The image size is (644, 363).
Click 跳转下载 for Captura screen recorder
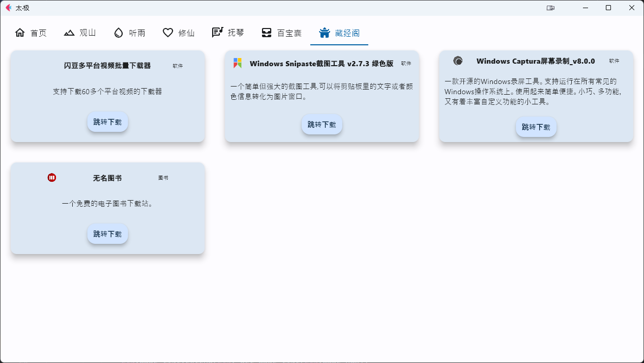[536, 126]
